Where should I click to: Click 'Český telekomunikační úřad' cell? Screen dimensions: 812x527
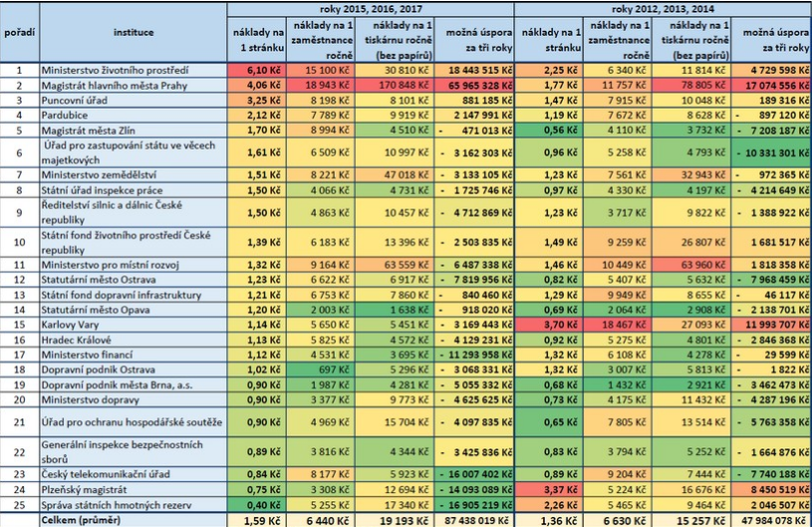[x=134, y=474]
